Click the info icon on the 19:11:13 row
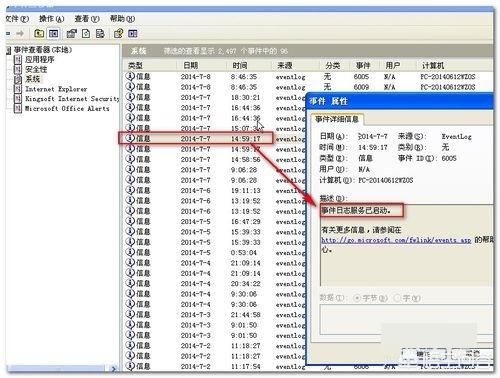This screenshot has width=500, height=378. pos(130,190)
